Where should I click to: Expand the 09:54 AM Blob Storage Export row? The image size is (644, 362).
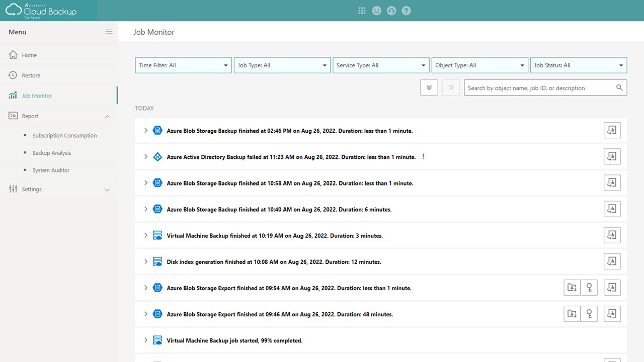146,288
